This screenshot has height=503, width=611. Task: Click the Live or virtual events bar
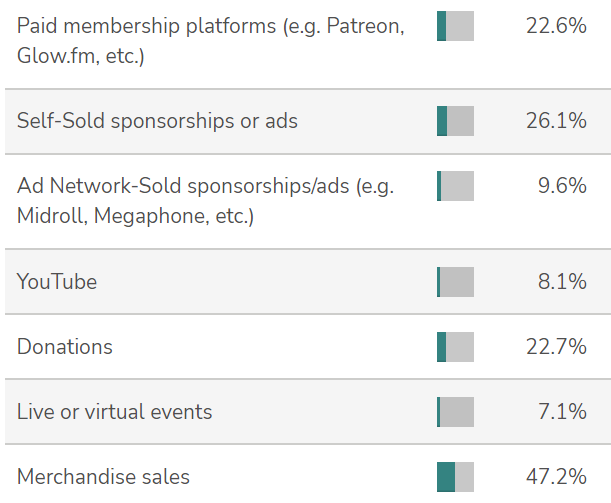coord(455,412)
